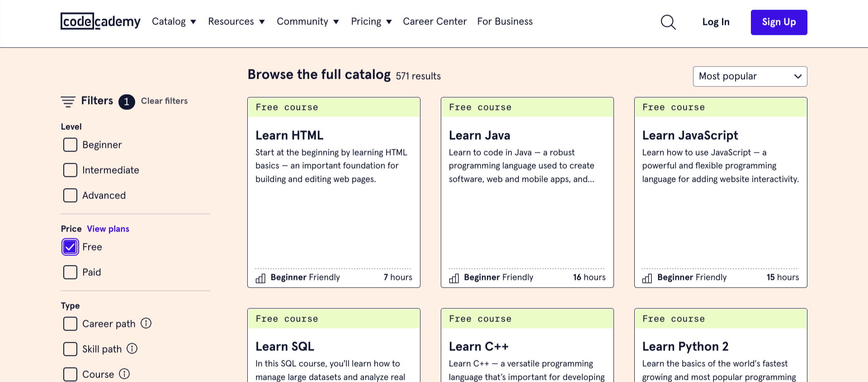Enable the Paid price checkbox
The width and height of the screenshot is (868, 382).
70,272
